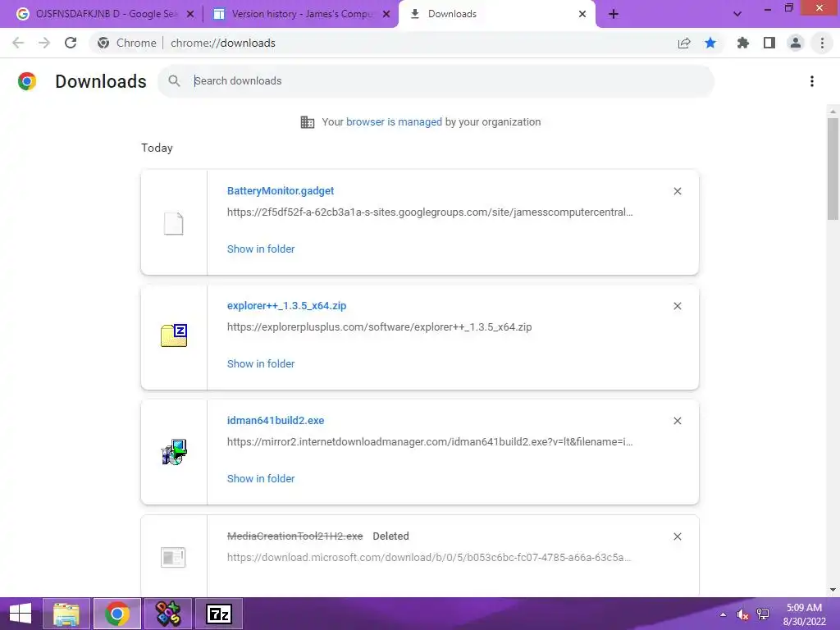Click the explorer++ zip file icon
This screenshot has height=630, width=840.
pyautogui.click(x=174, y=336)
